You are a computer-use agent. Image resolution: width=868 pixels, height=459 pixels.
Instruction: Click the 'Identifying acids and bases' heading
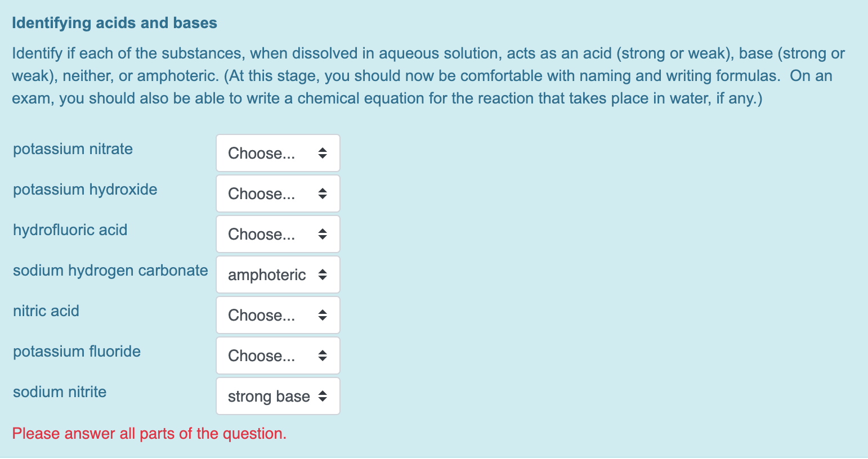115,23
